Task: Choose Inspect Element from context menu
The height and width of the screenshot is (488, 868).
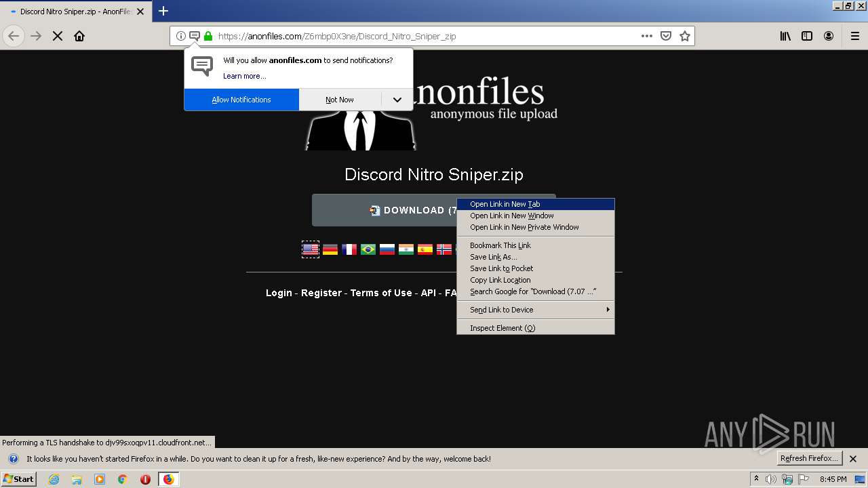Action: click(x=536, y=328)
